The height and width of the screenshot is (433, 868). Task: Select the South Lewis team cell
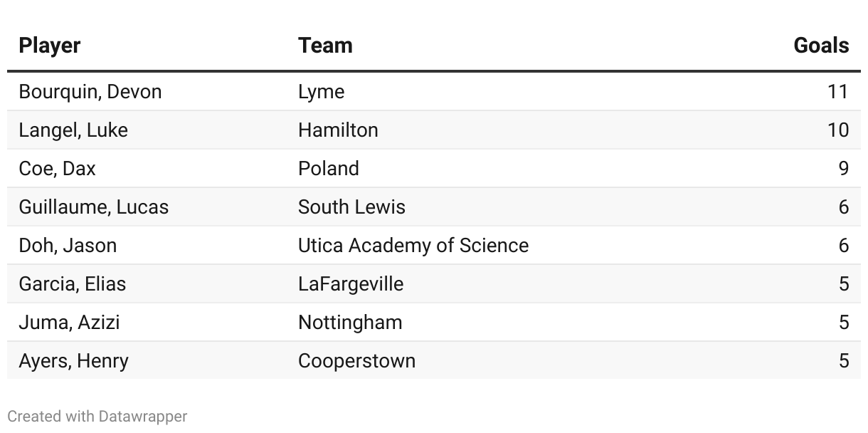pyautogui.click(x=351, y=207)
